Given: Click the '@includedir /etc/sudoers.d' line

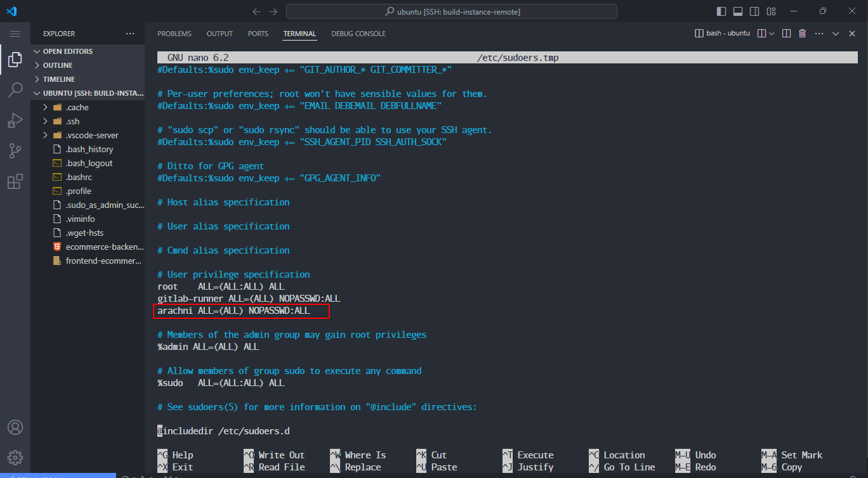Looking at the screenshot, I should coord(223,431).
